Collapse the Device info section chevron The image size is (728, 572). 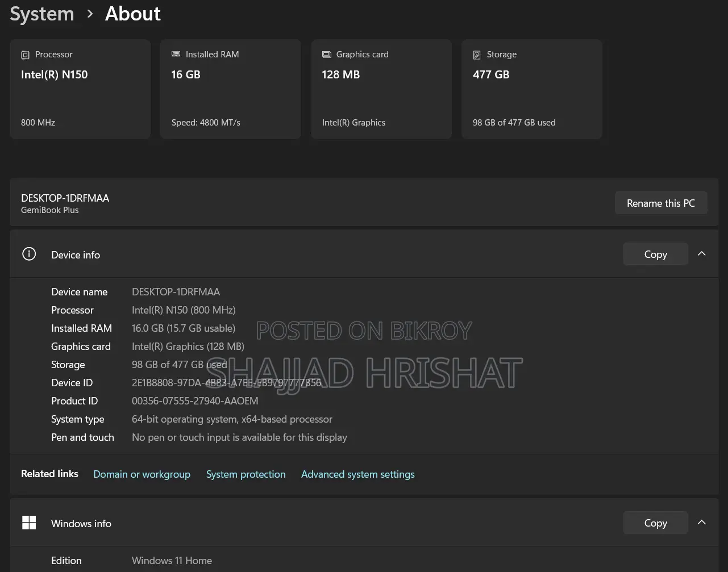click(702, 254)
